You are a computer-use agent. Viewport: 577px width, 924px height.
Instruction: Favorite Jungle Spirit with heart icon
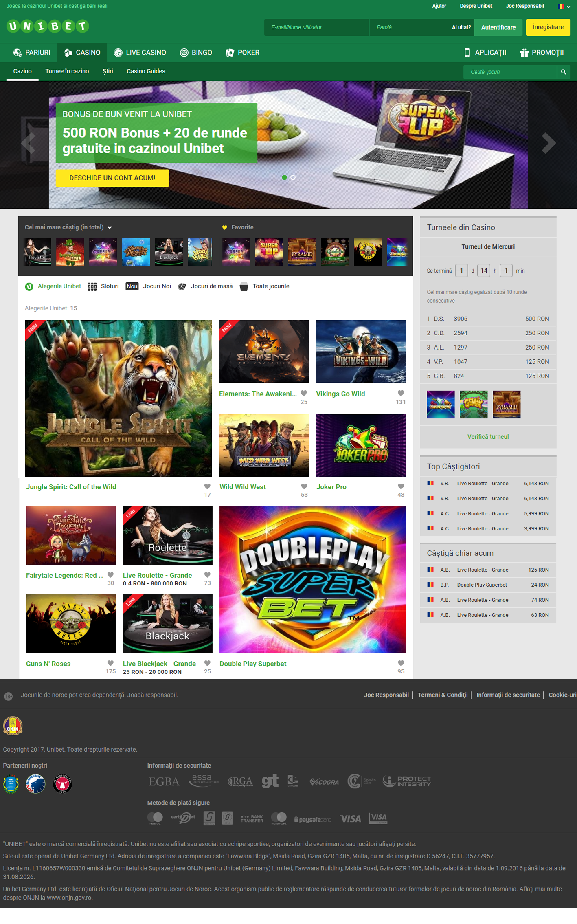207,486
